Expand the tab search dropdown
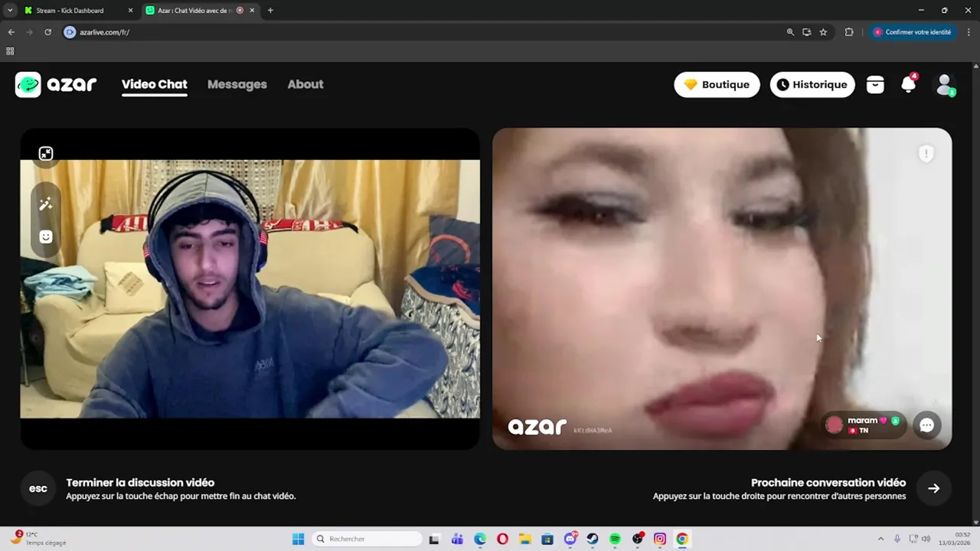This screenshot has height=551, width=980. tap(10, 11)
